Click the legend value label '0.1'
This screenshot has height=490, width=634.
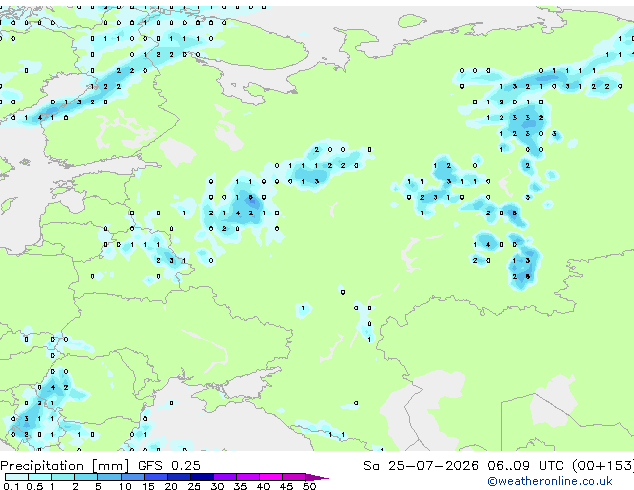(x=11, y=486)
